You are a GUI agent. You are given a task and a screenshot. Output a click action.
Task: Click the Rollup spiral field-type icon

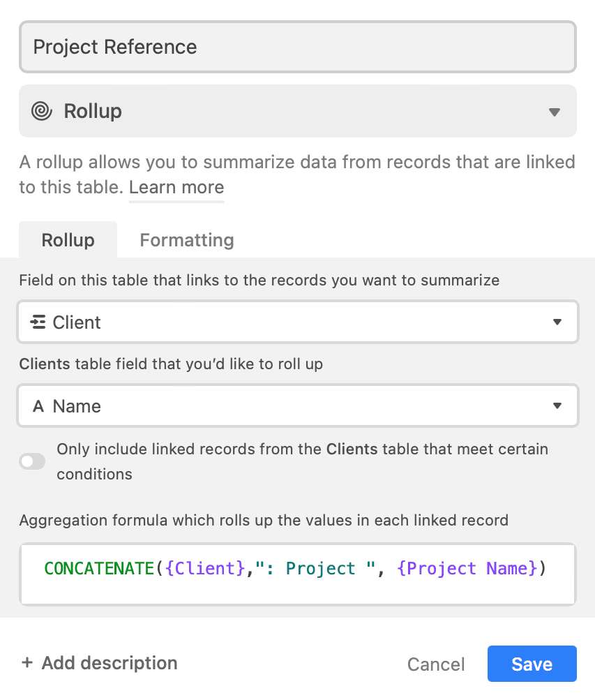pyautogui.click(x=42, y=111)
